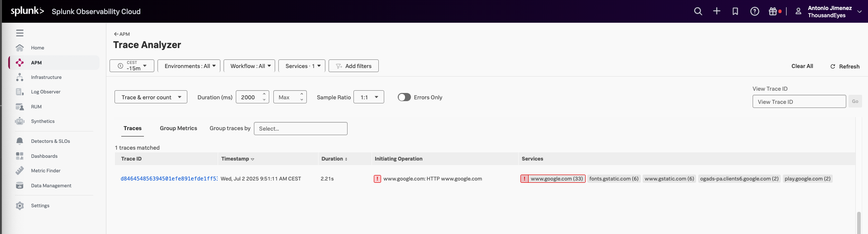
Task: Open the Sample Ratio 1:1 dropdown
Action: click(369, 97)
